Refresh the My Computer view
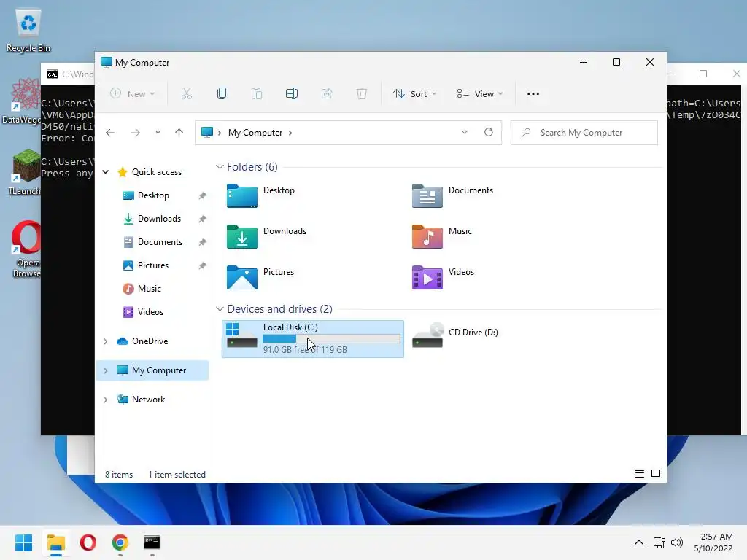 pos(489,133)
